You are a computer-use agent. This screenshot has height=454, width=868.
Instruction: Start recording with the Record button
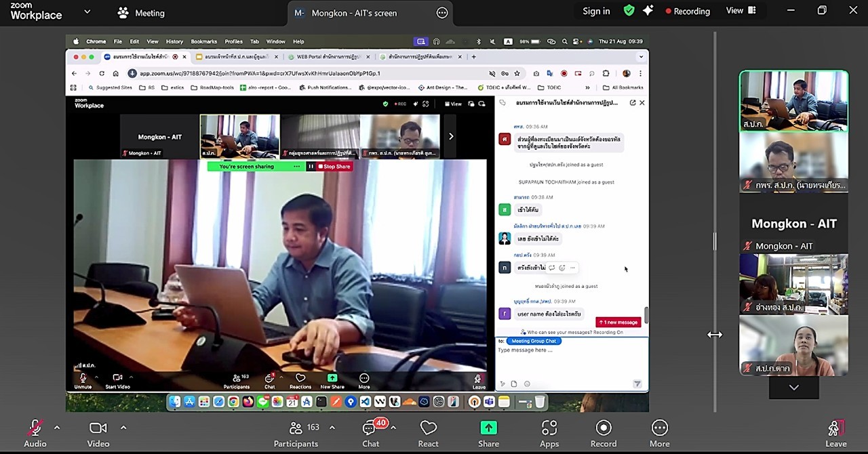[604, 434]
